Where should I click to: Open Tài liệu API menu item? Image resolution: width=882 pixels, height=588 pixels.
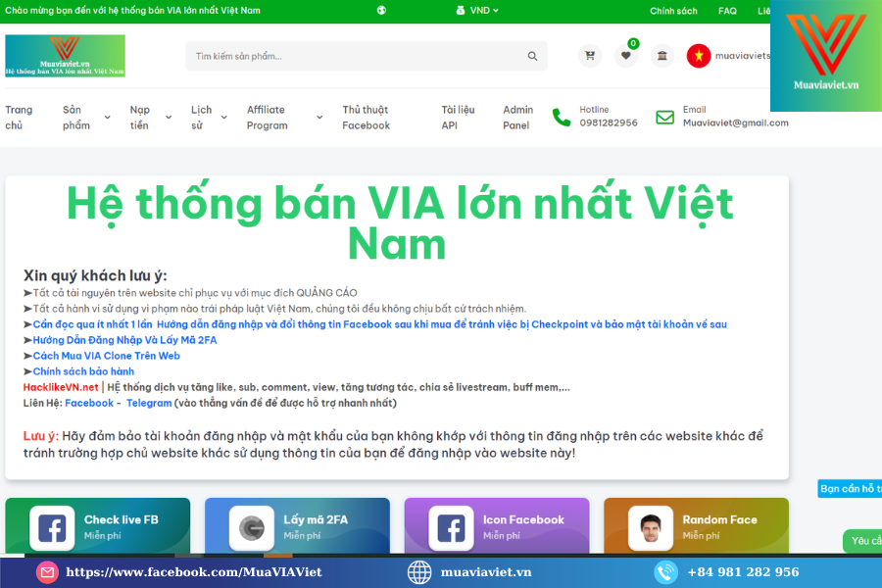click(x=458, y=117)
